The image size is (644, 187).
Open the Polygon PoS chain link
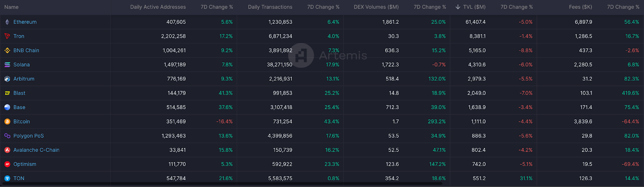pyautogui.click(x=29, y=136)
